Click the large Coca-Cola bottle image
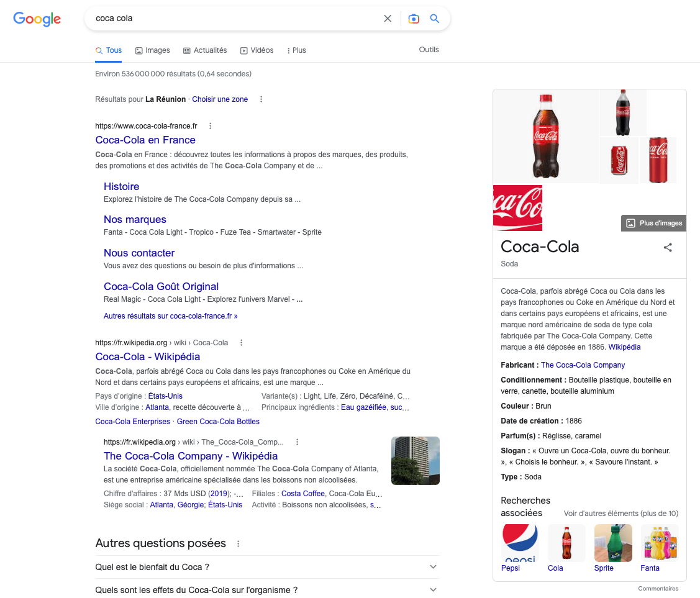Image resolution: width=700 pixels, height=598 pixels. coord(545,136)
